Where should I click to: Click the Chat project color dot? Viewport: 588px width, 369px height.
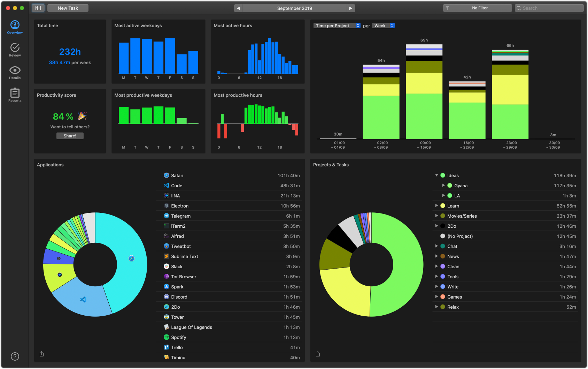pyautogui.click(x=443, y=246)
